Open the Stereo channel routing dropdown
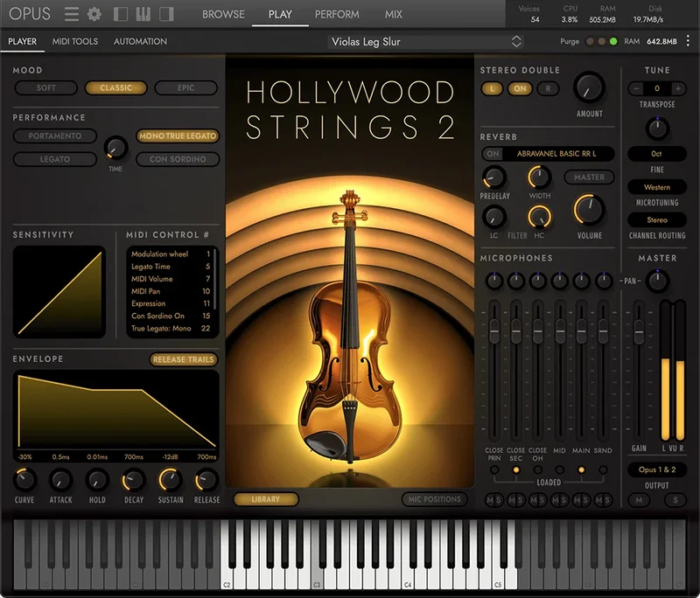 (657, 219)
